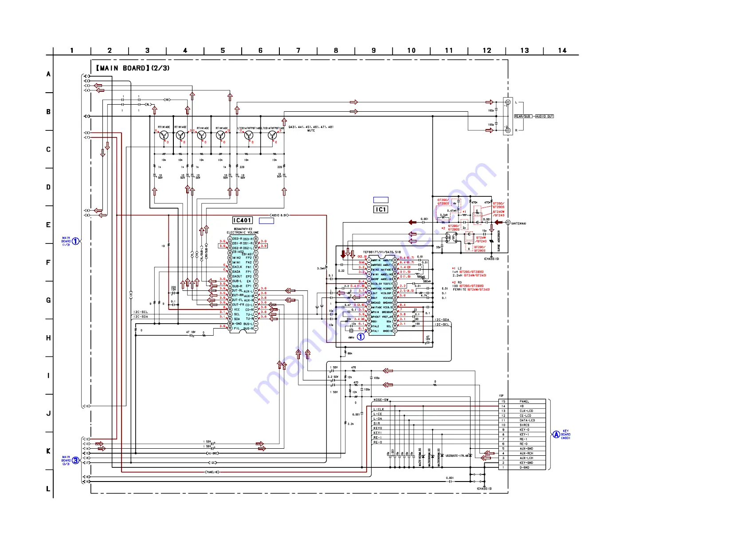Click the "TEF6617T/V1/S470, 518" tuner IC label
Image resolution: width=745 pixels, height=560 pixels.
381,252
